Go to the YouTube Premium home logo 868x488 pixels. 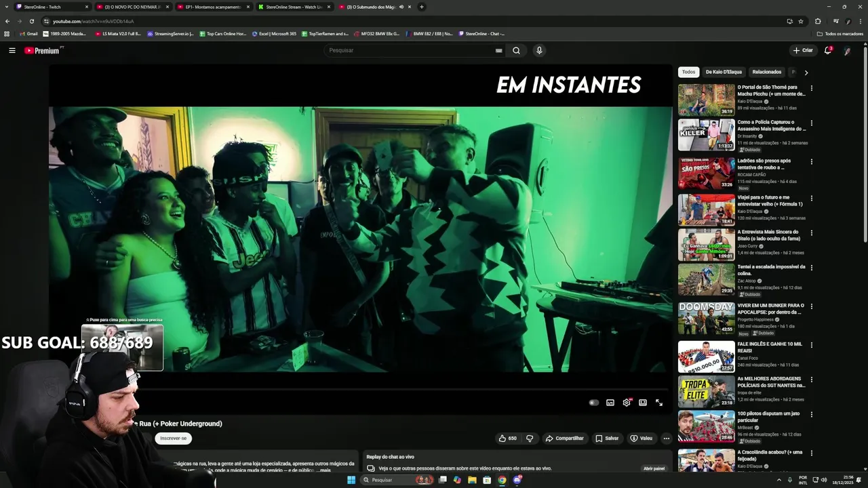pyautogui.click(x=42, y=50)
